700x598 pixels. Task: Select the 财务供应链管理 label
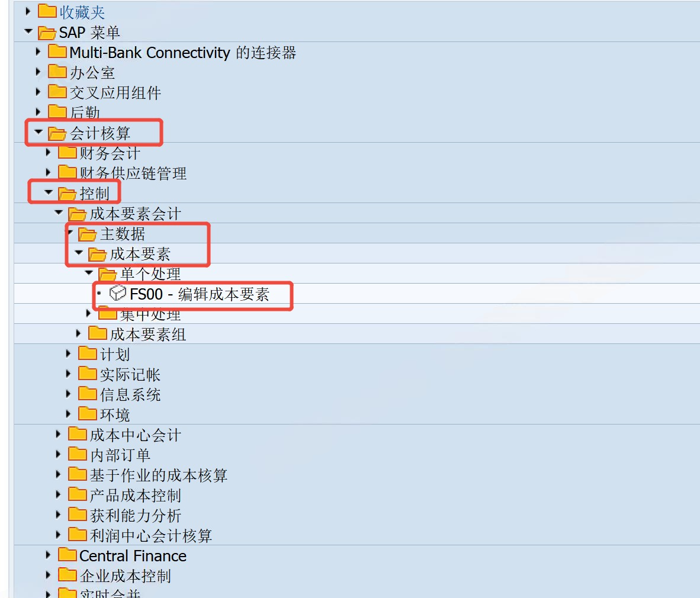(133, 173)
